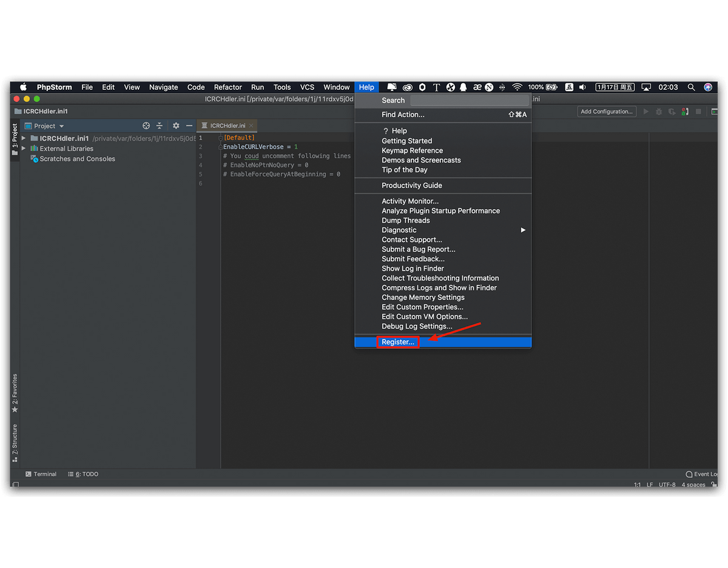The height and width of the screenshot is (568, 728).
Task: Click the locate/scroll-to-source target icon in Project panel
Action: pos(146,126)
